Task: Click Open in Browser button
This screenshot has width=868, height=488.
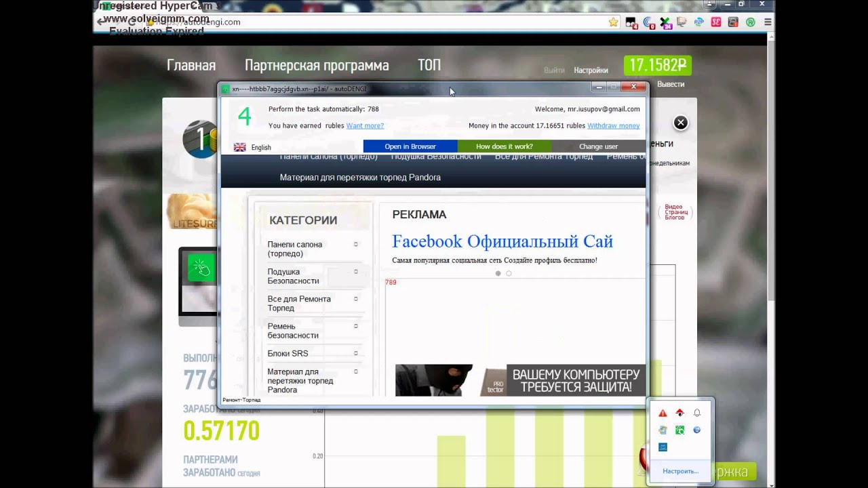Action: pos(410,146)
